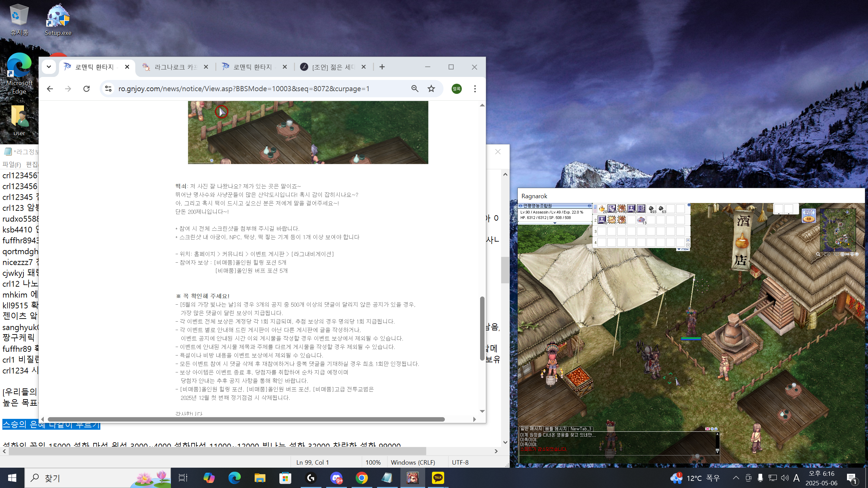
Task: Toggle hotkey bar page selector 2
Action: [595, 211]
